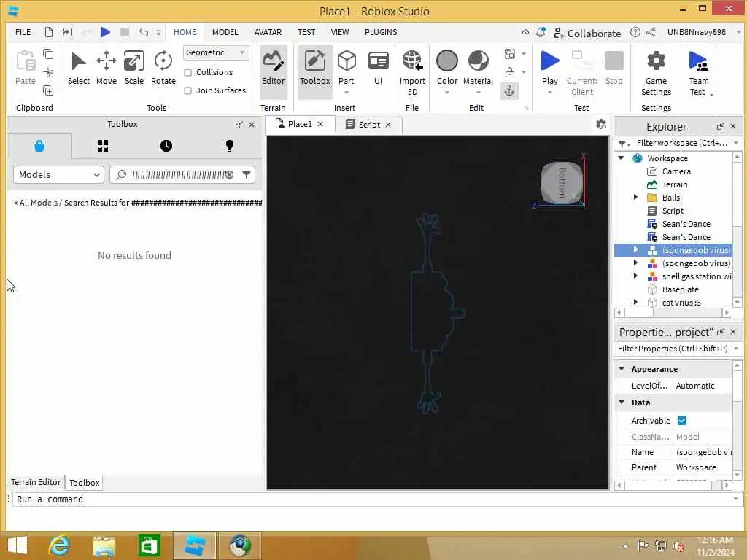Open the Script document tab
The height and width of the screenshot is (560, 747).
point(368,124)
